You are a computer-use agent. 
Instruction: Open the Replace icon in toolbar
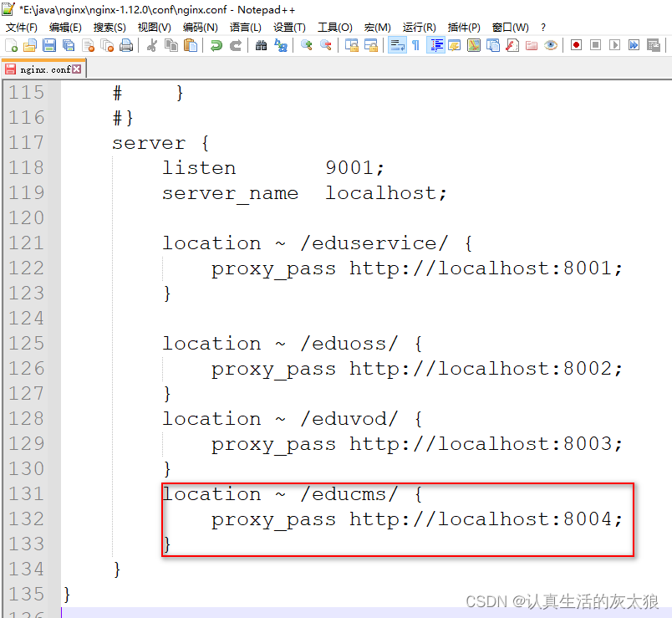[x=281, y=45]
